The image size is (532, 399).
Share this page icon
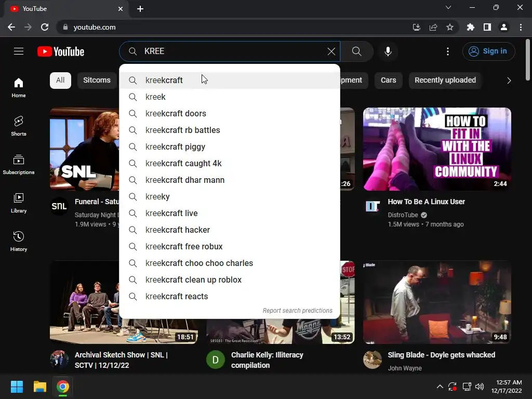(433, 27)
